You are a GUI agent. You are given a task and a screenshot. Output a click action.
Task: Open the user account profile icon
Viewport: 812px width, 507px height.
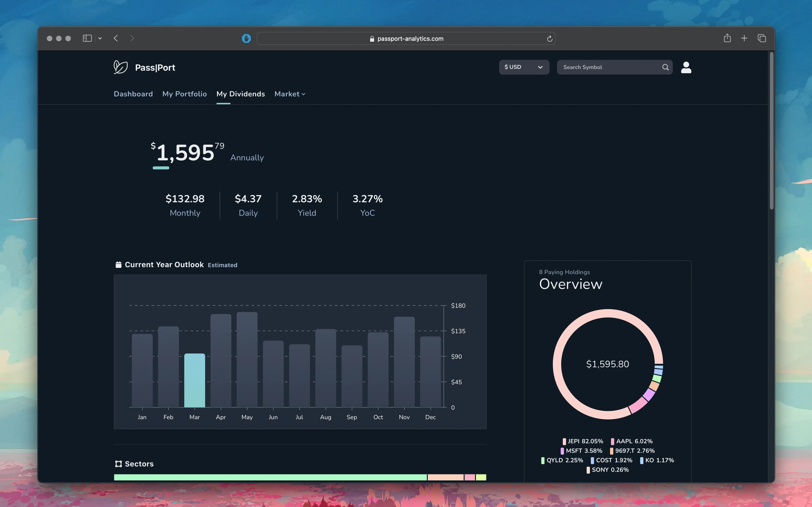pos(686,67)
